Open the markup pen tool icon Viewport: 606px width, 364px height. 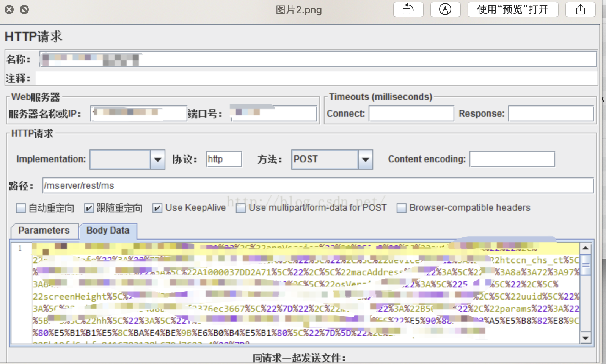pos(445,9)
